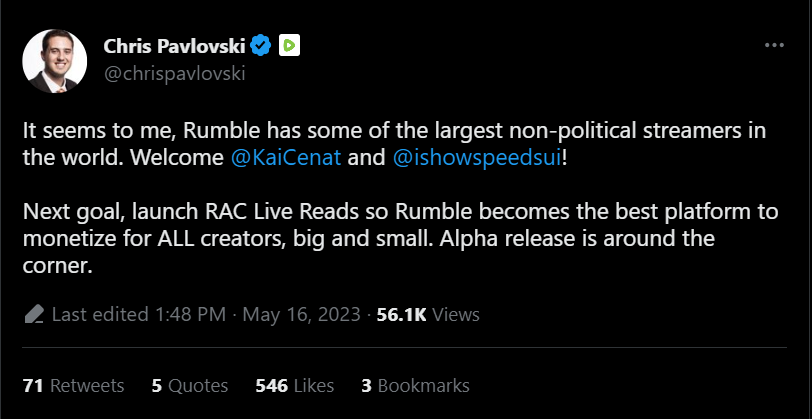View the 56.1K Views analytics

coord(427,314)
